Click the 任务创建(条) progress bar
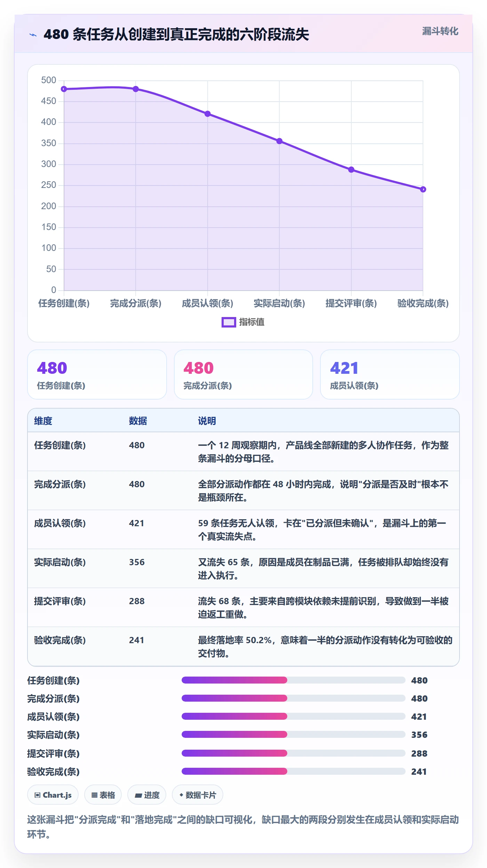 (x=294, y=680)
